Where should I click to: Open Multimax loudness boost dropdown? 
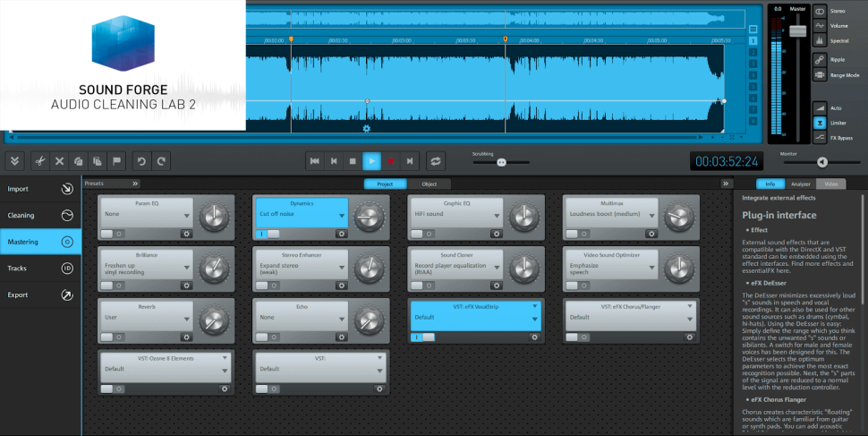pyautogui.click(x=651, y=216)
